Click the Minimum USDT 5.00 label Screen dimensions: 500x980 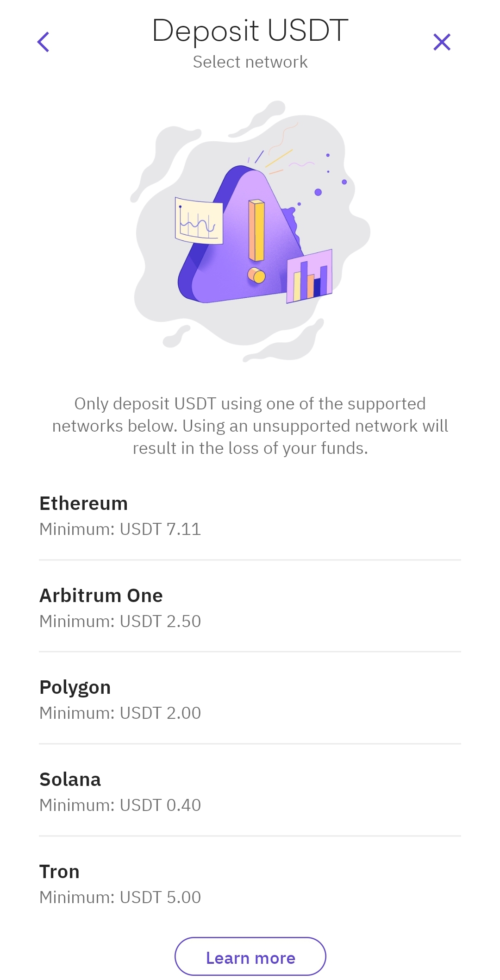(120, 898)
